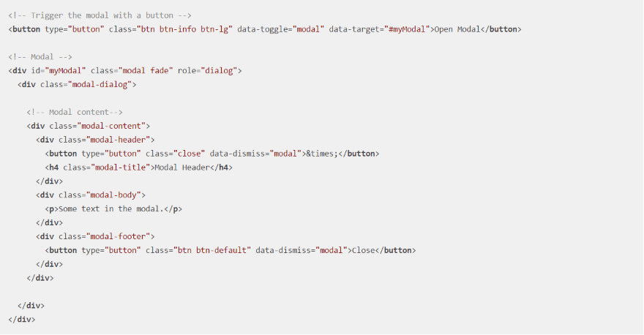The width and height of the screenshot is (644, 335).
Task: Click the "&times;" entity in the code
Action: 322,154
